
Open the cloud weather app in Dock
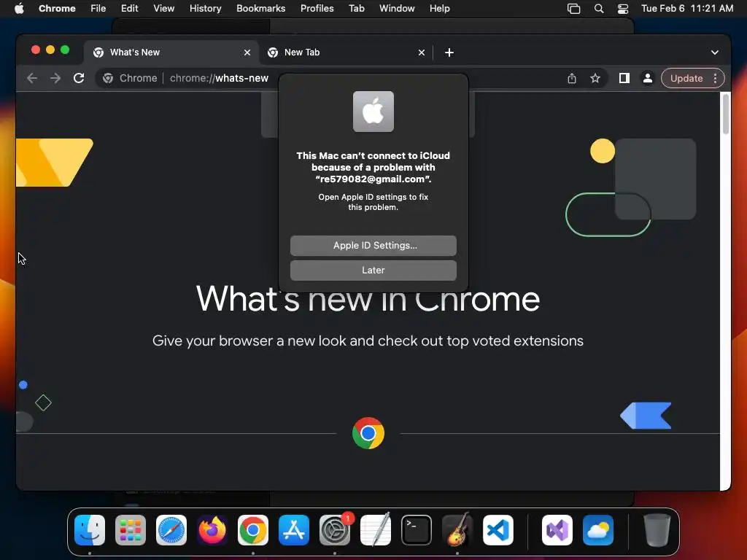tap(598, 530)
